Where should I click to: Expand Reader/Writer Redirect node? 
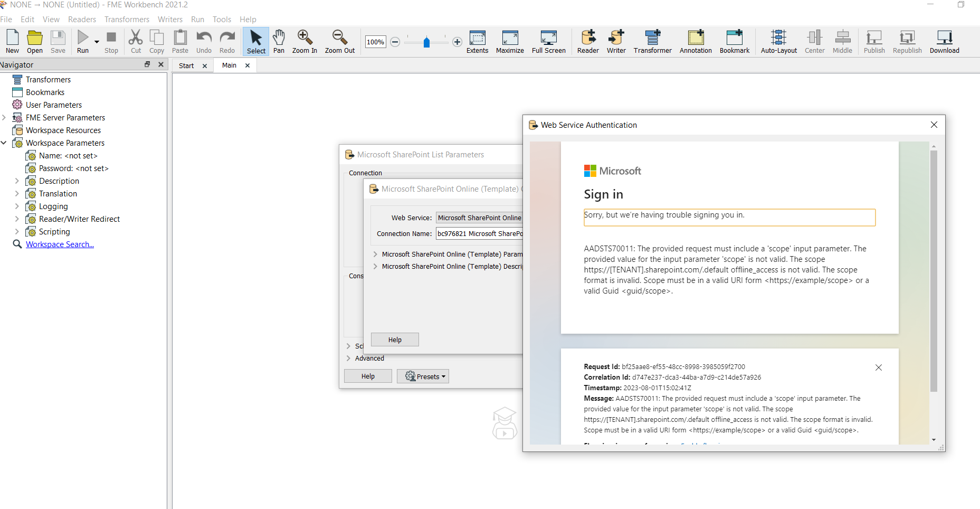(x=17, y=219)
